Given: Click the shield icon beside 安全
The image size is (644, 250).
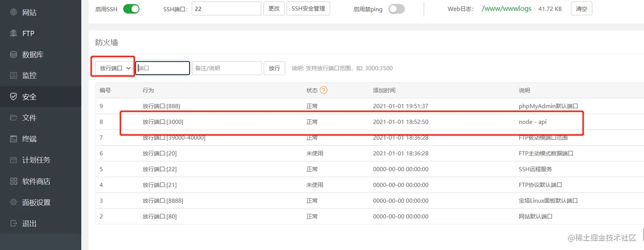Looking at the screenshot, I should tap(14, 97).
